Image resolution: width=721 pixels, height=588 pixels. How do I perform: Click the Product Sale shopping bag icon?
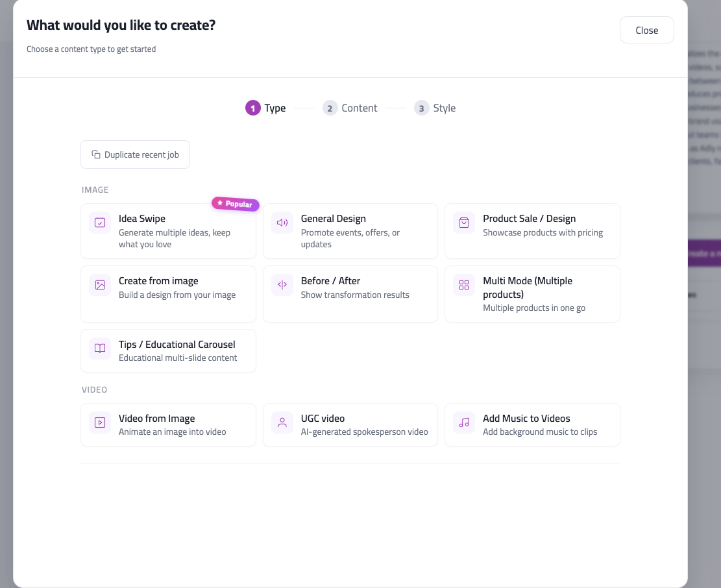tap(464, 223)
